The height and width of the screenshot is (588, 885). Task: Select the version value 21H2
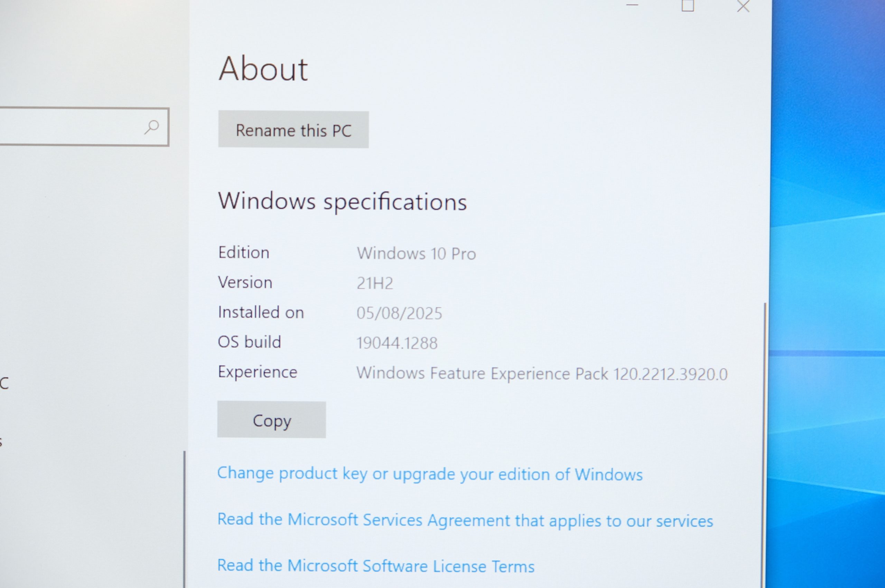375,283
